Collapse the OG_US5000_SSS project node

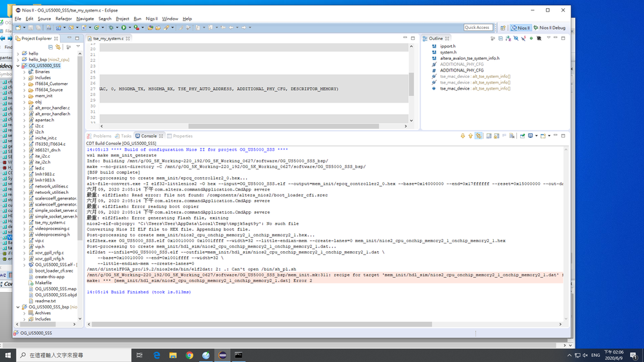click(x=18, y=66)
